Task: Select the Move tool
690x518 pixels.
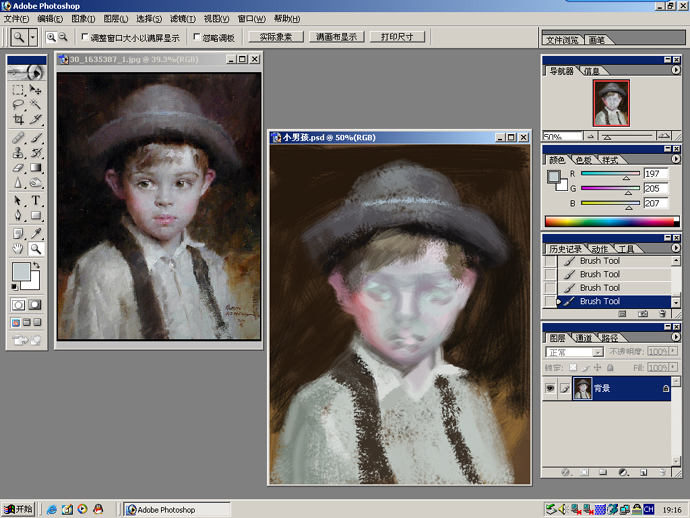Action: coord(35,90)
